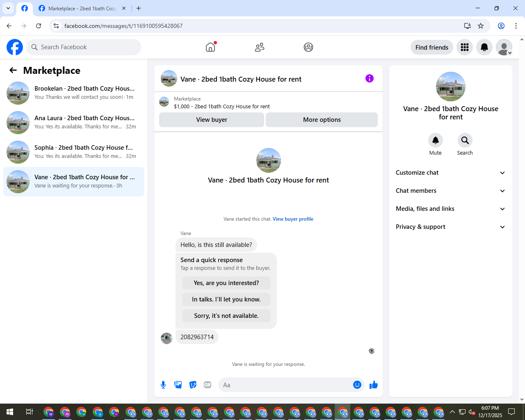The width and height of the screenshot is (525, 420).
Task: Reload the page in the browser
Action: pos(39,26)
